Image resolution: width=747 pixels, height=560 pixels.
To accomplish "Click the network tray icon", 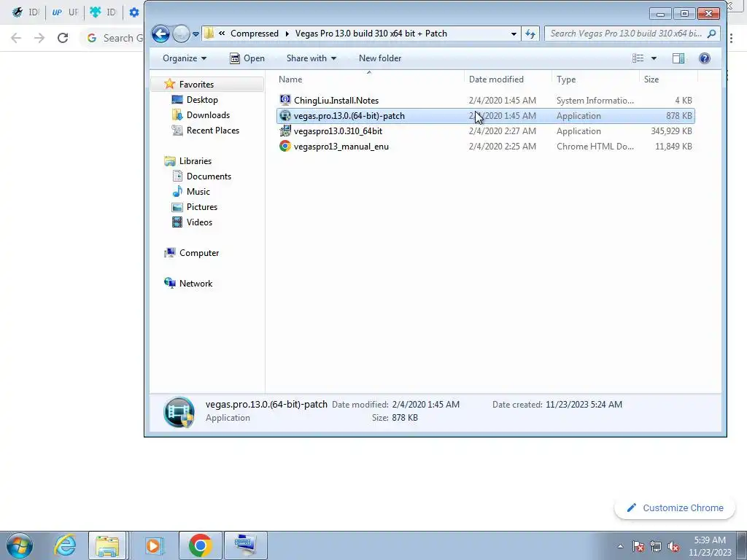I will coord(656,547).
